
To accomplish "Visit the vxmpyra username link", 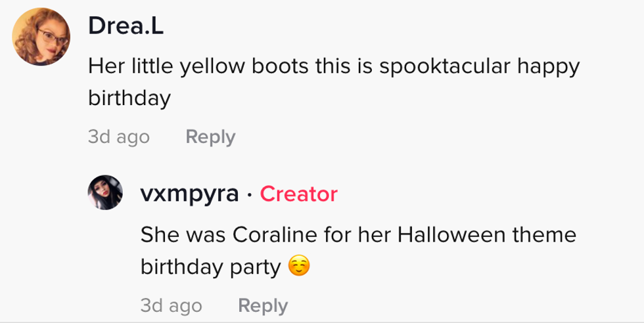I will (189, 194).
